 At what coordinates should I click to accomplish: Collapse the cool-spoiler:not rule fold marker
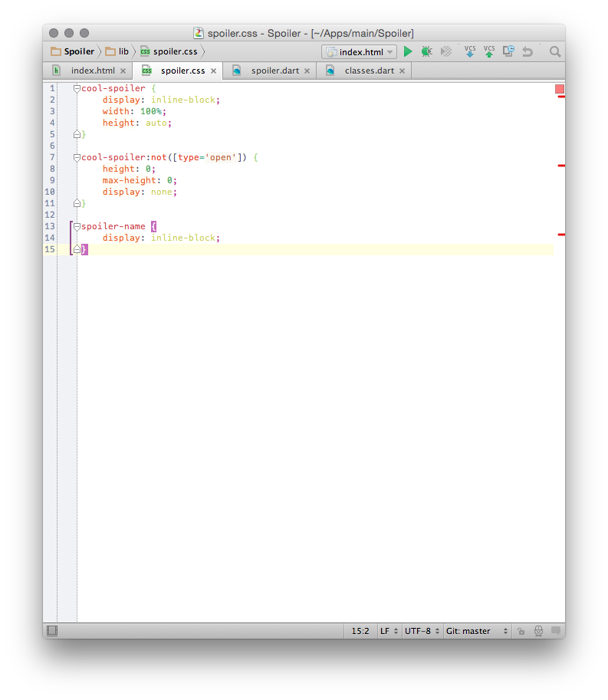click(77, 157)
